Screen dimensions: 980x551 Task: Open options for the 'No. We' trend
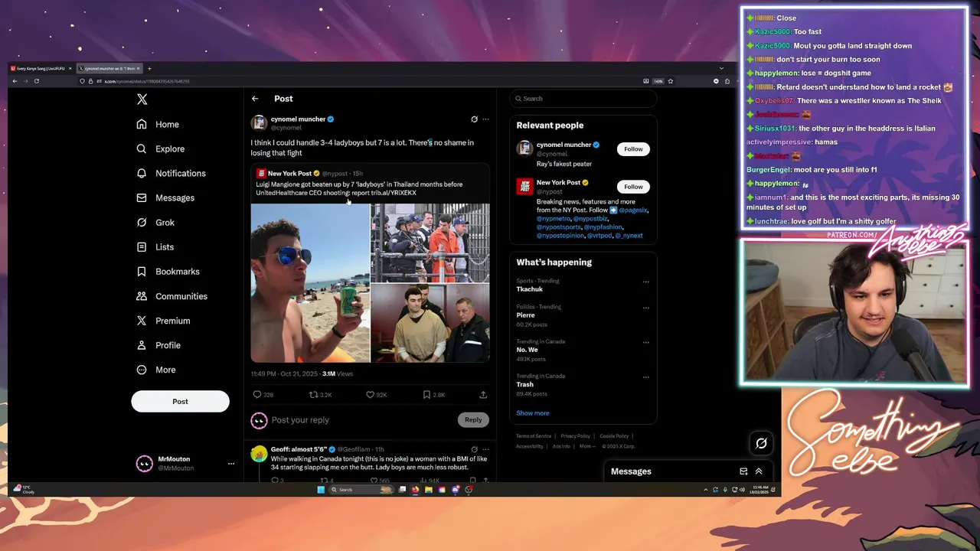[x=645, y=342]
